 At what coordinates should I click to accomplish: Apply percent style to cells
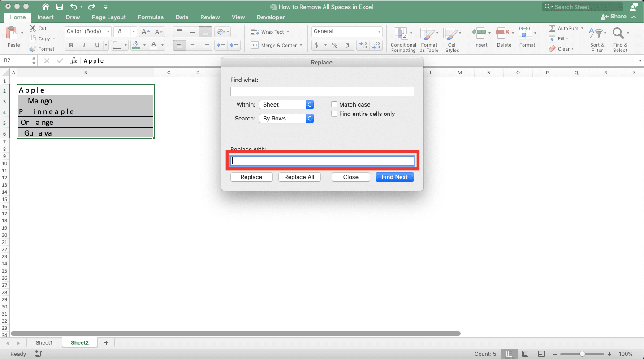tap(334, 45)
